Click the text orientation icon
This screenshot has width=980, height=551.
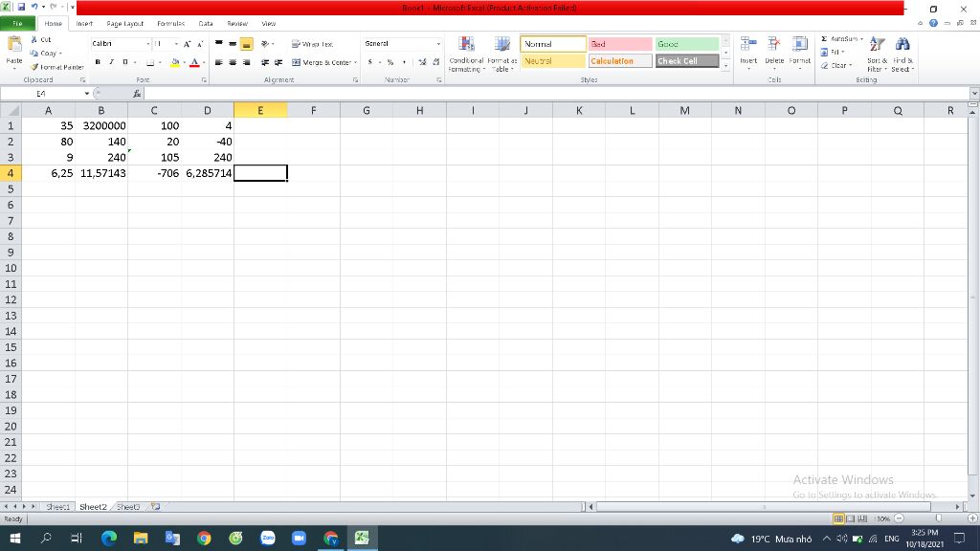tap(266, 44)
